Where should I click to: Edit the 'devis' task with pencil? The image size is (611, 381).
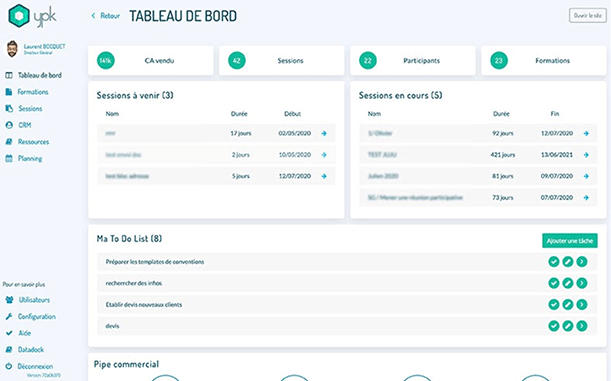(568, 326)
